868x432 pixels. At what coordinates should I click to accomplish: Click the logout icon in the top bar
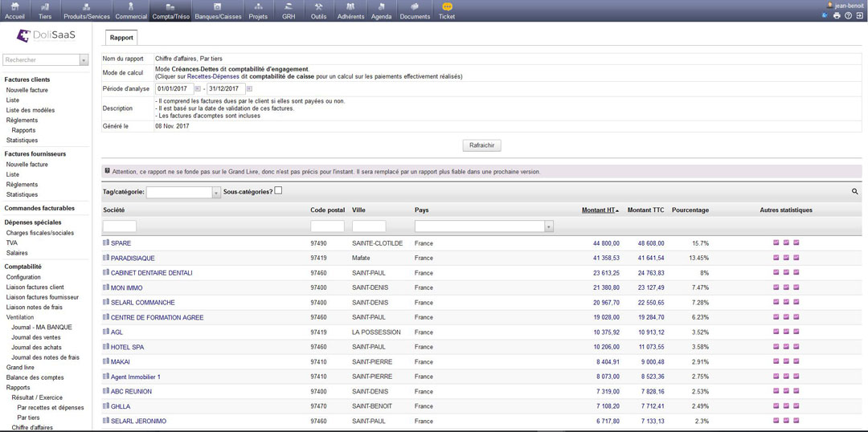858,15
